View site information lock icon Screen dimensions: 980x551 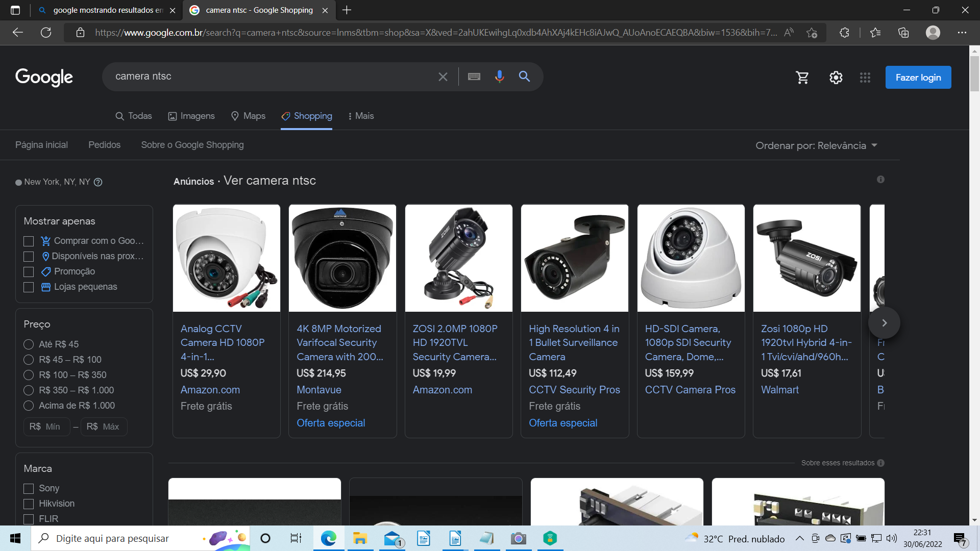pyautogui.click(x=80, y=33)
